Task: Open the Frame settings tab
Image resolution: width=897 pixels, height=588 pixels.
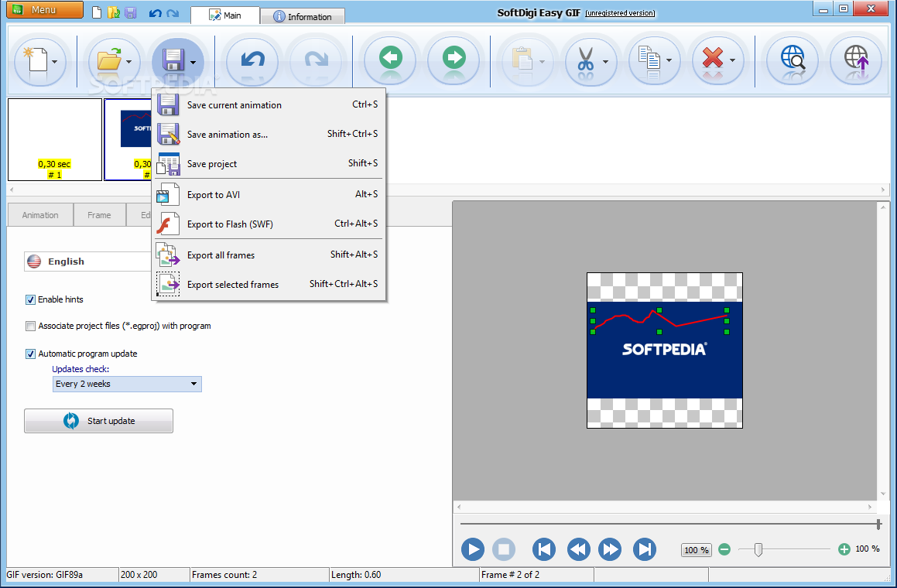Action: coord(100,215)
